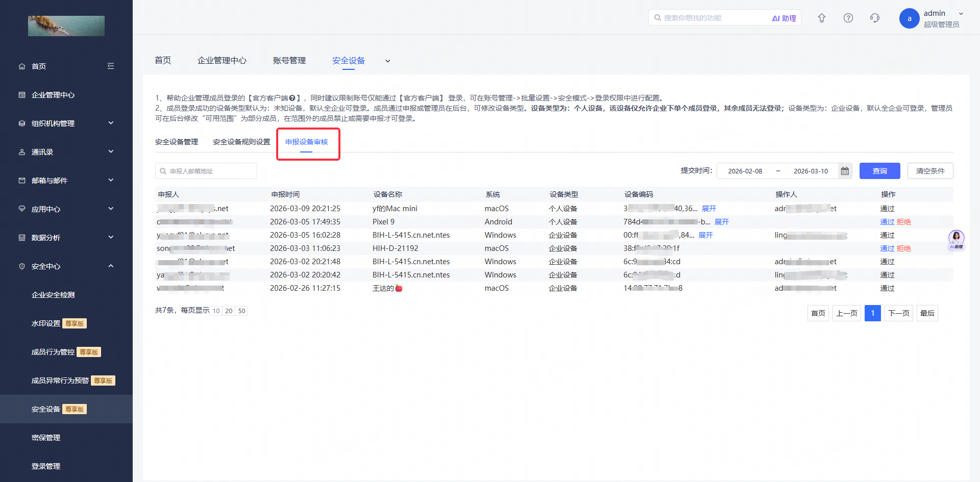The image size is (980, 482).
Task: Open the 安全设备管理 sub-tab
Action: [x=177, y=142]
